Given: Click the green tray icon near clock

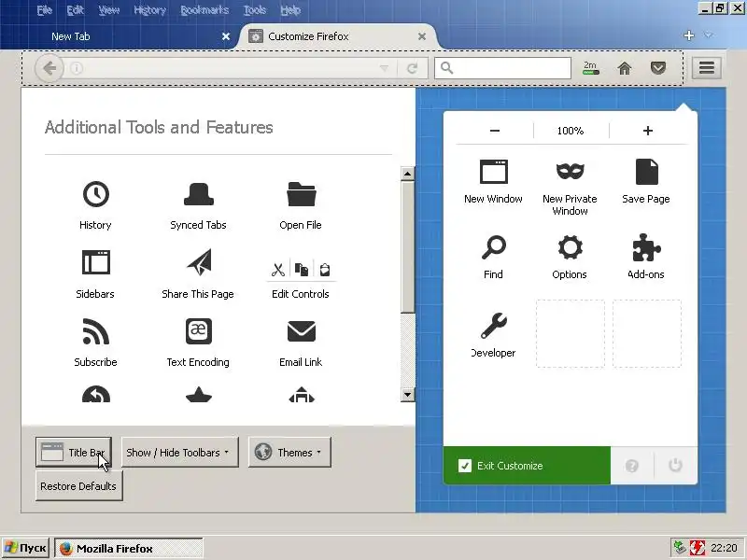Looking at the screenshot, I should click(681, 548).
